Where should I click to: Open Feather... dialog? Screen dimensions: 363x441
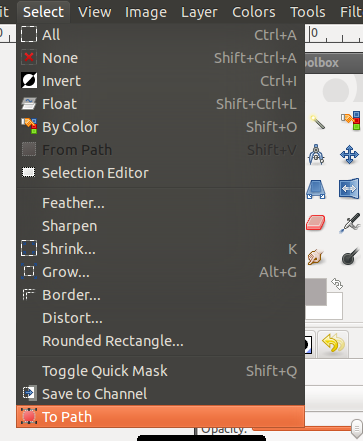coord(160,203)
